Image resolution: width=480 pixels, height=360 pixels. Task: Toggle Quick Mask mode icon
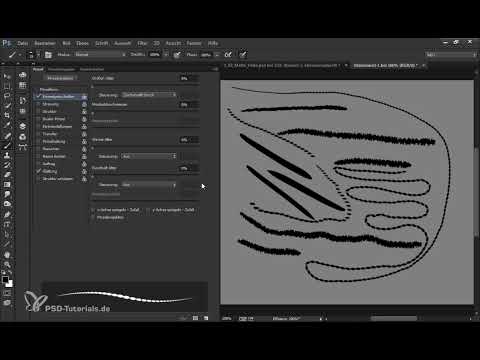pyautogui.click(x=7, y=293)
